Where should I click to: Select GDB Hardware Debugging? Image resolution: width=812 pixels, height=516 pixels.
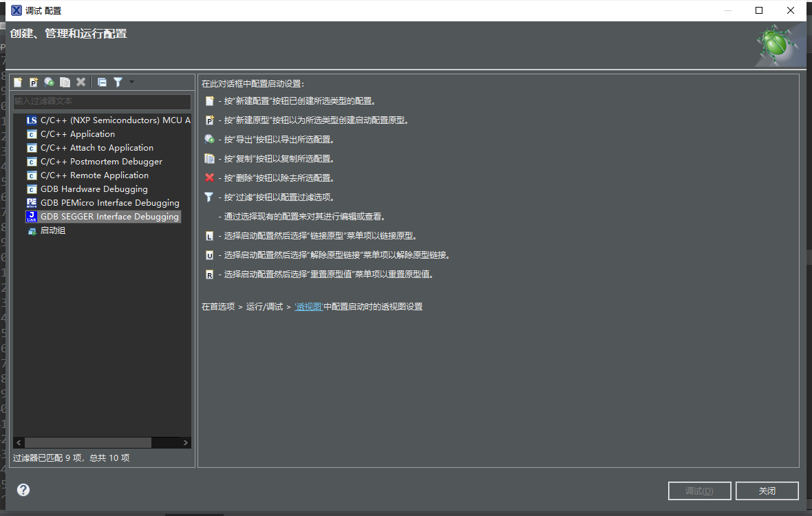click(87, 189)
